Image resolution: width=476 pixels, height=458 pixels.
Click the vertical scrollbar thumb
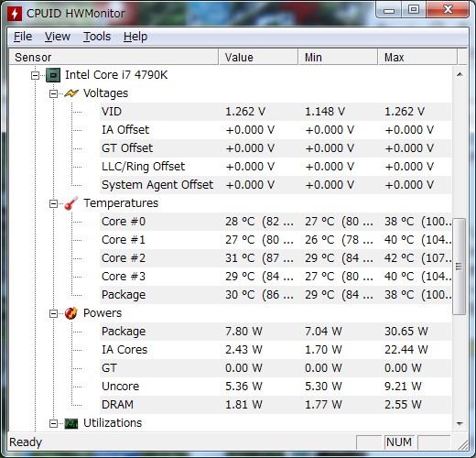tap(459, 267)
